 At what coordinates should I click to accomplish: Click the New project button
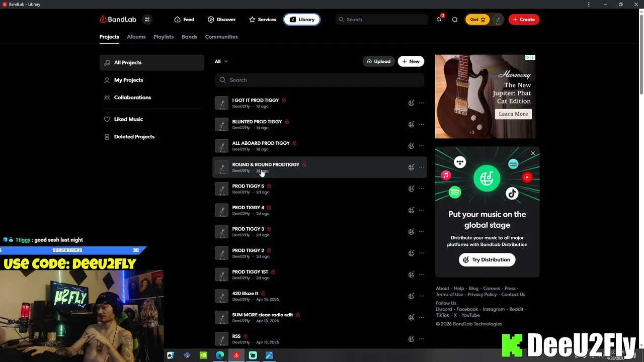(x=411, y=61)
